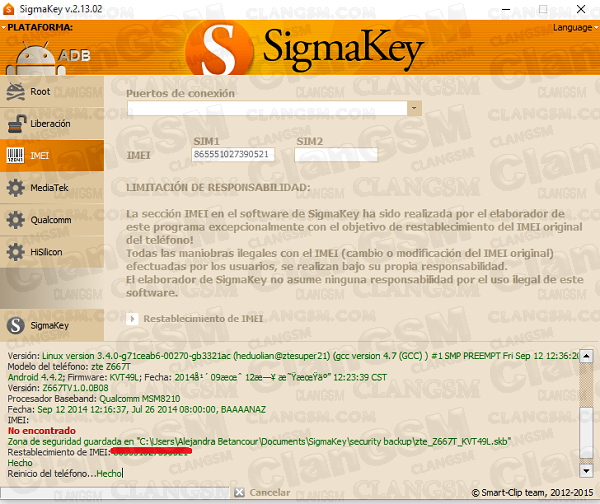Click the log scrollbar thumb

point(586,432)
